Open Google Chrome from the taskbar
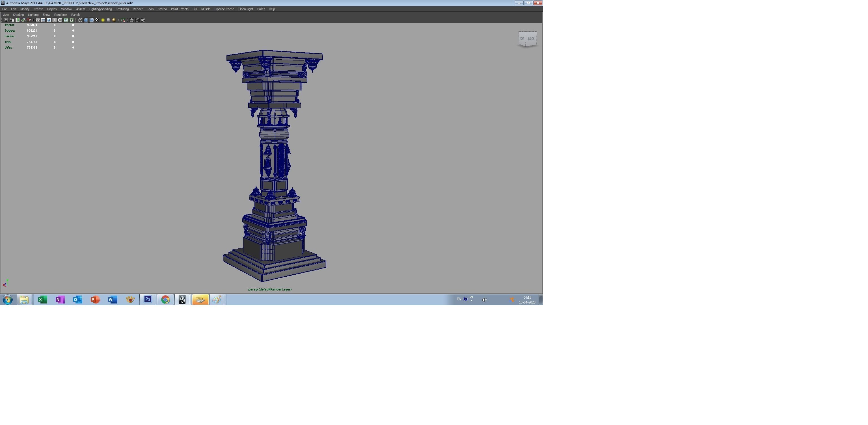 tap(165, 300)
